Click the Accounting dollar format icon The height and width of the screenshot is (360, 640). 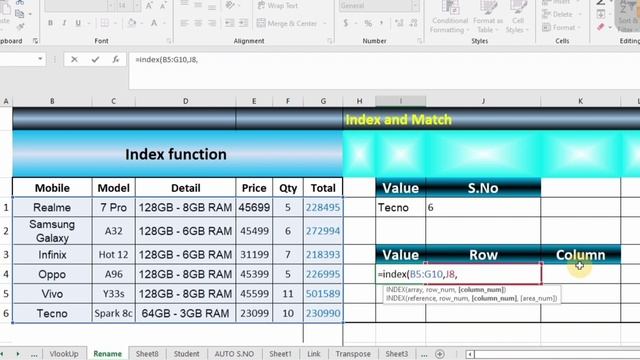click(x=346, y=23)
